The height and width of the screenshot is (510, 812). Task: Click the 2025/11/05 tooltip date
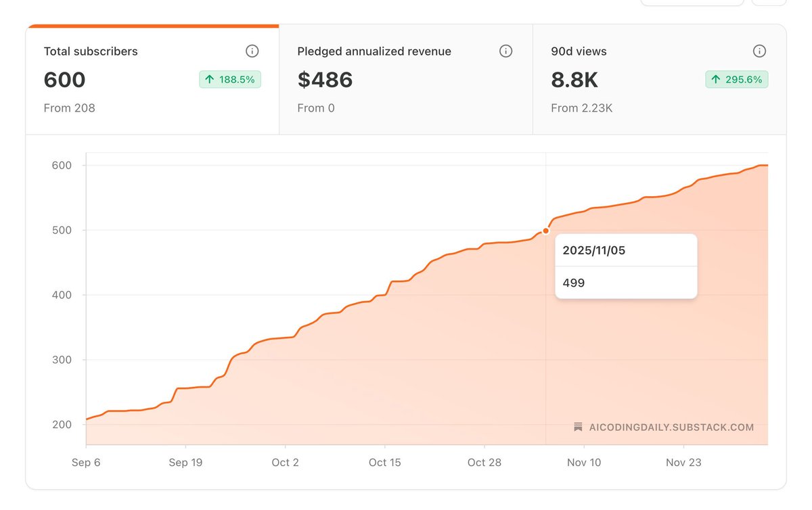[x=594, y=250]
